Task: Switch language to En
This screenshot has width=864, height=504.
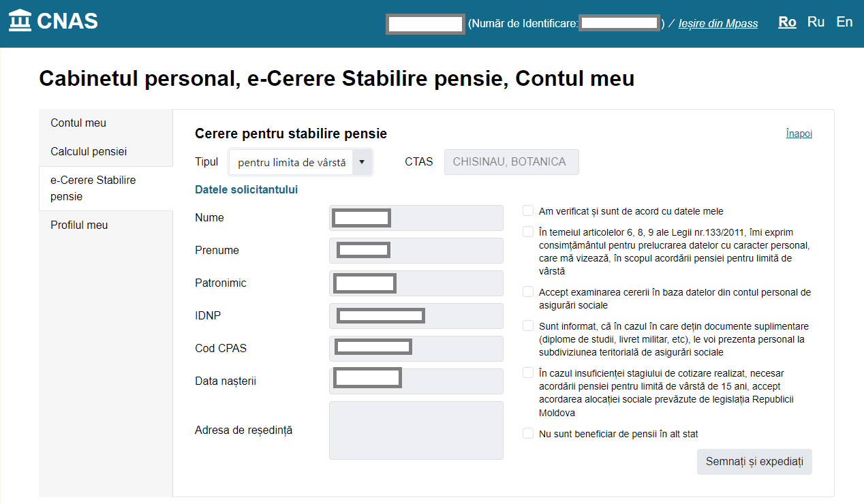Action: click(844, 22)
